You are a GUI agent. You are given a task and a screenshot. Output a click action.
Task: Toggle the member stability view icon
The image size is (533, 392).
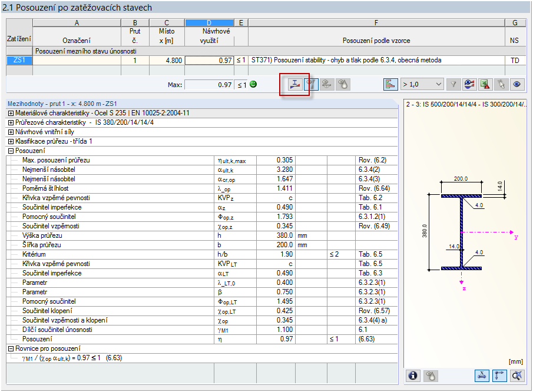click(311, 84)
